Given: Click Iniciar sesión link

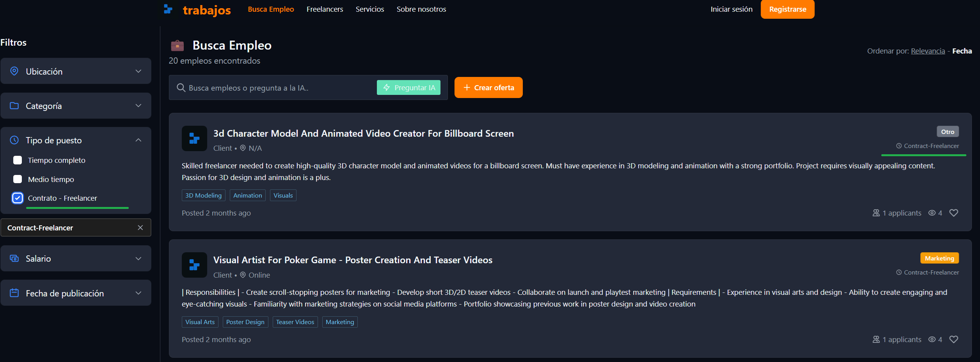Looking at the screenshot, I should click(731, 9).
